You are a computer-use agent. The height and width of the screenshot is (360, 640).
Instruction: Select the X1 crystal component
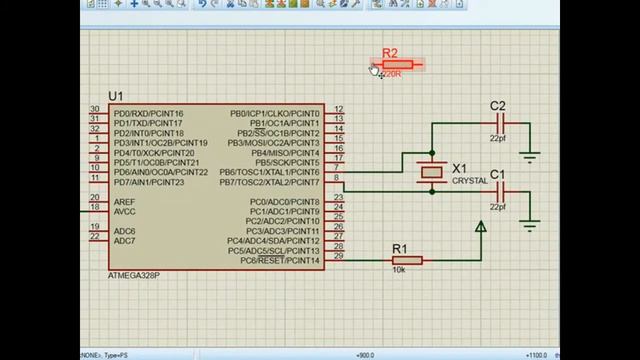pos(431,172)
